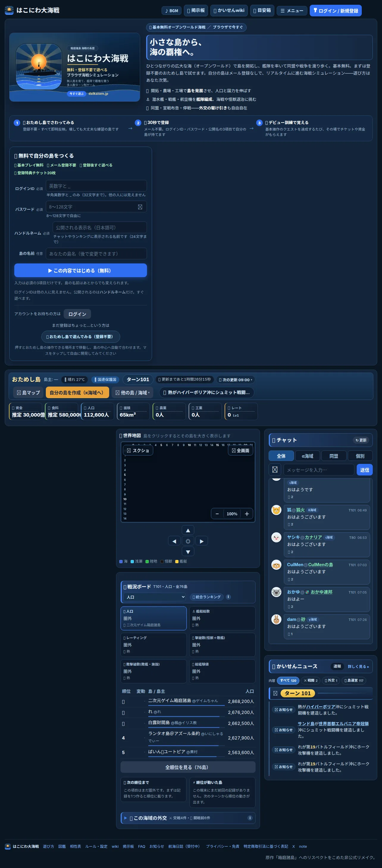Click 詳しく見る link in かいせんニュース
Image resolution: width=382 pixels, height=868 pixels.
coord(358,666)
